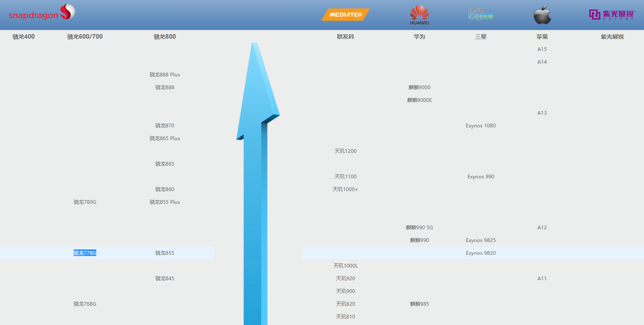Click the UNISOC 紫光展锐 logo
Screen dimensions: 644x325
coord(612,15)
